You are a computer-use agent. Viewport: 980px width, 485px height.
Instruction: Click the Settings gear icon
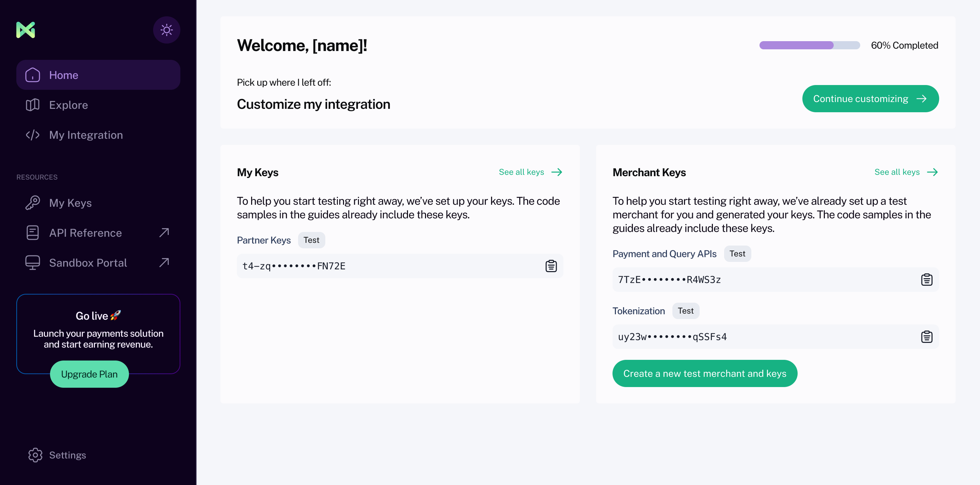point(35,455)
